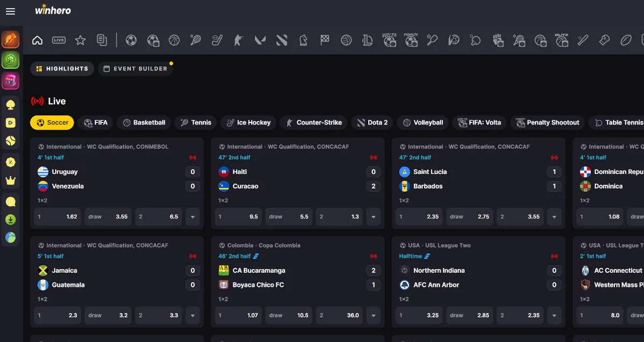Open the crown VIP sidebar icon
Viewport: 644px width, 342px height.
[11, 180]
